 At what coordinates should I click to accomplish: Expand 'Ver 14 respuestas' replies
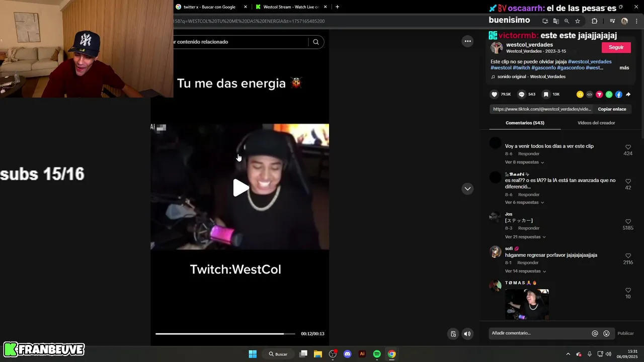pyautogui.click(x=525, y=271)
